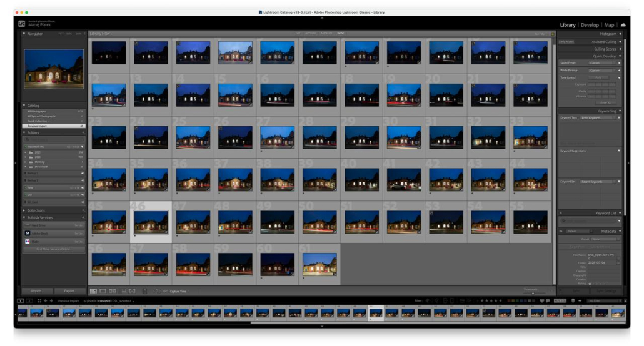Viewport: 644px width, 346px height.
Task: Click the Export button
Action: pos(69,291)
